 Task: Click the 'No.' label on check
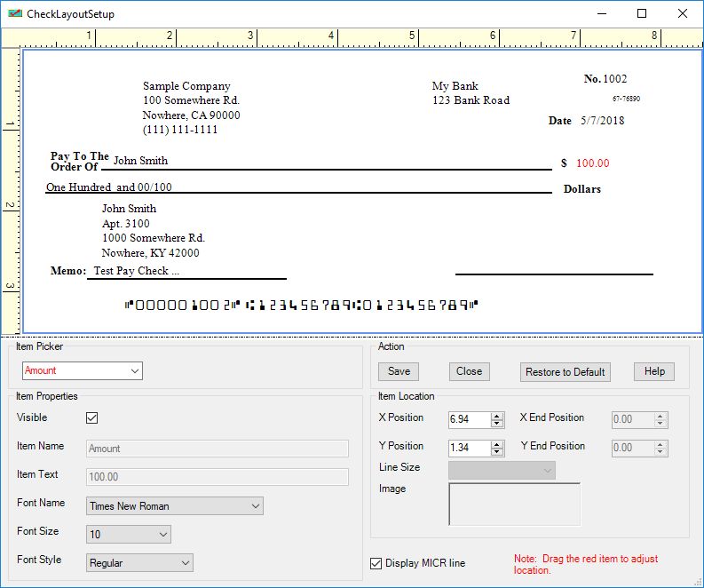click(593, 79)
